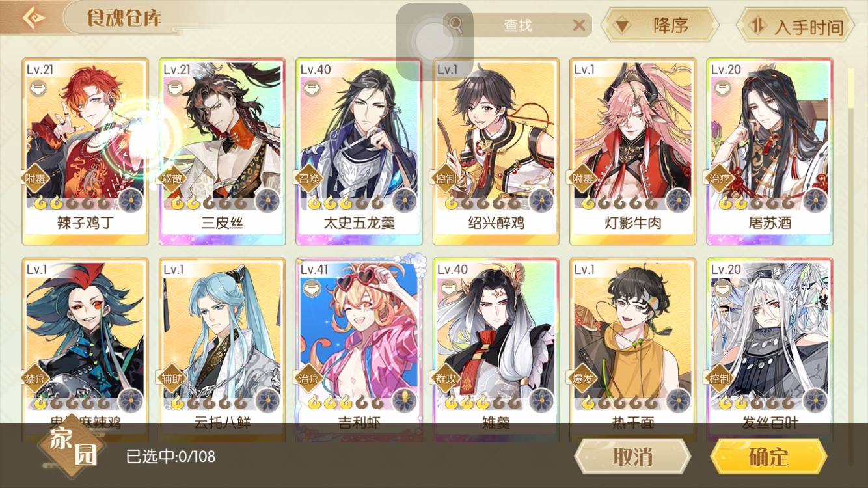Click the 确定 confirm button
Image resolution: width=868 pixels, height=488 pixels.
pos(768,456)
